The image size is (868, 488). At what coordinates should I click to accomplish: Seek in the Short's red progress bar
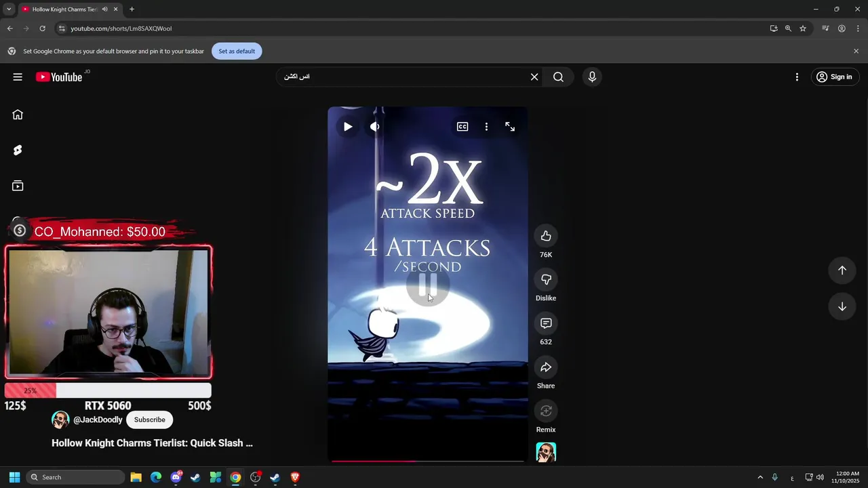coord(427,461)
